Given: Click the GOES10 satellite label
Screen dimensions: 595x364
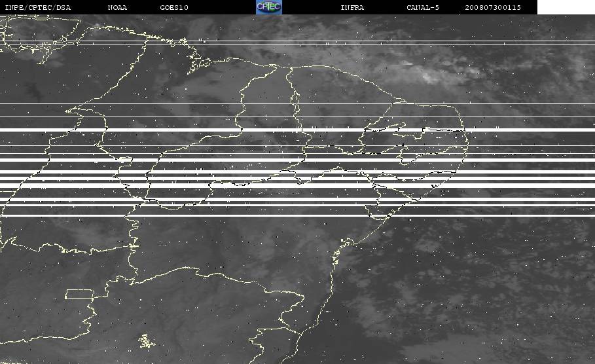Looking at the screenshot, I should coord(174,8).
